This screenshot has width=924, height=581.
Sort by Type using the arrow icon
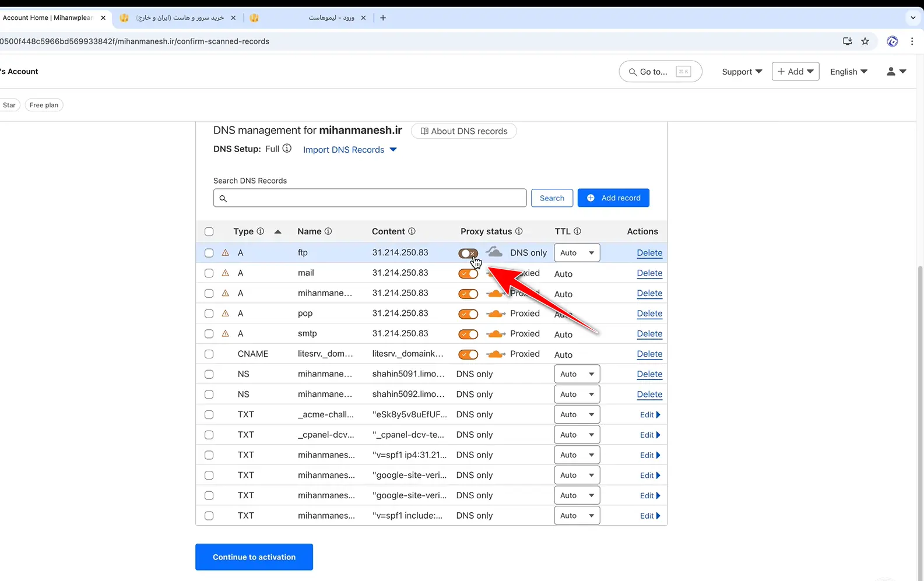click(x=278, y=232)
